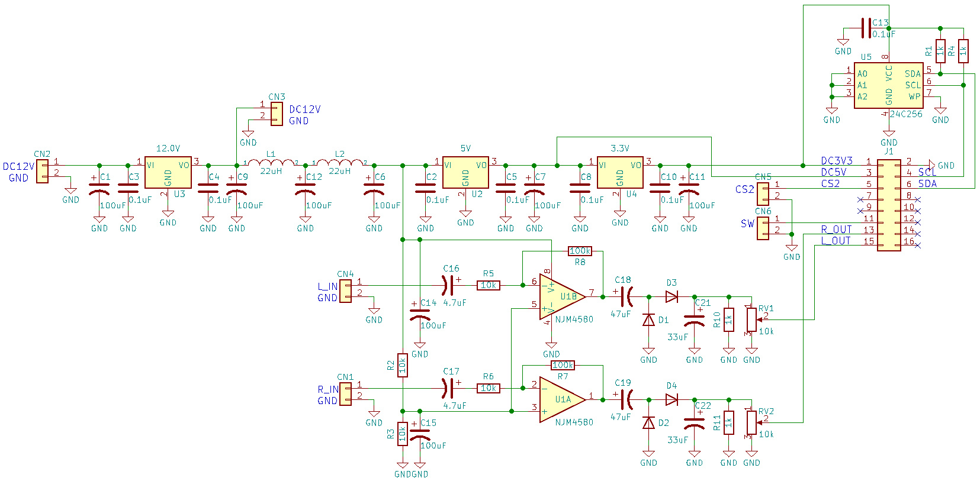Select the U4 3.3V regulator symbol
The image size is (980, 481).
coord(619,172)
